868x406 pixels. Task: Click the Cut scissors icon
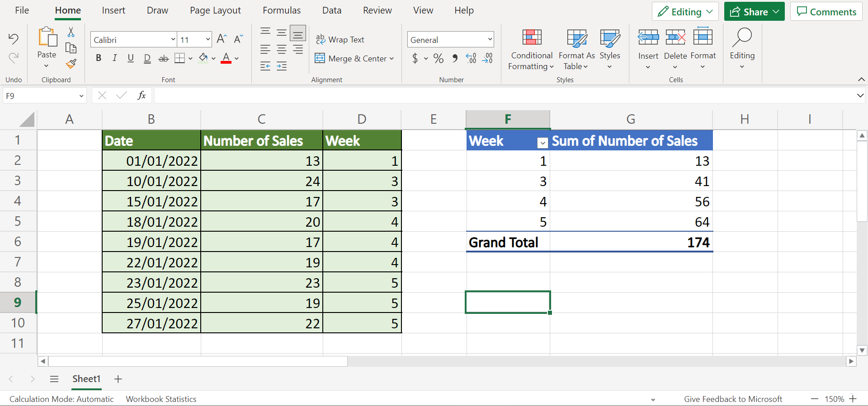point(71,32)
